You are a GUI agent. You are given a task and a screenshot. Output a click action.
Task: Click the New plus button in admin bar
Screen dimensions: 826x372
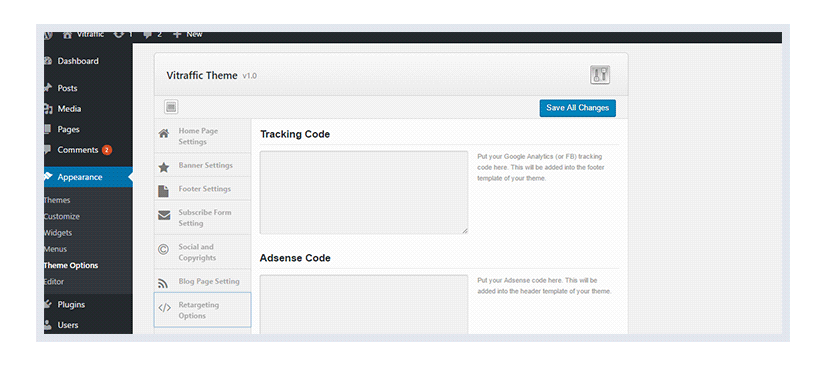point(188,35)
